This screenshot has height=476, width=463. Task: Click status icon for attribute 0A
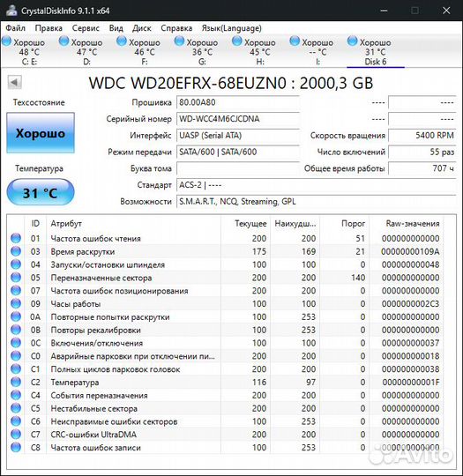(x=16, y=316)
